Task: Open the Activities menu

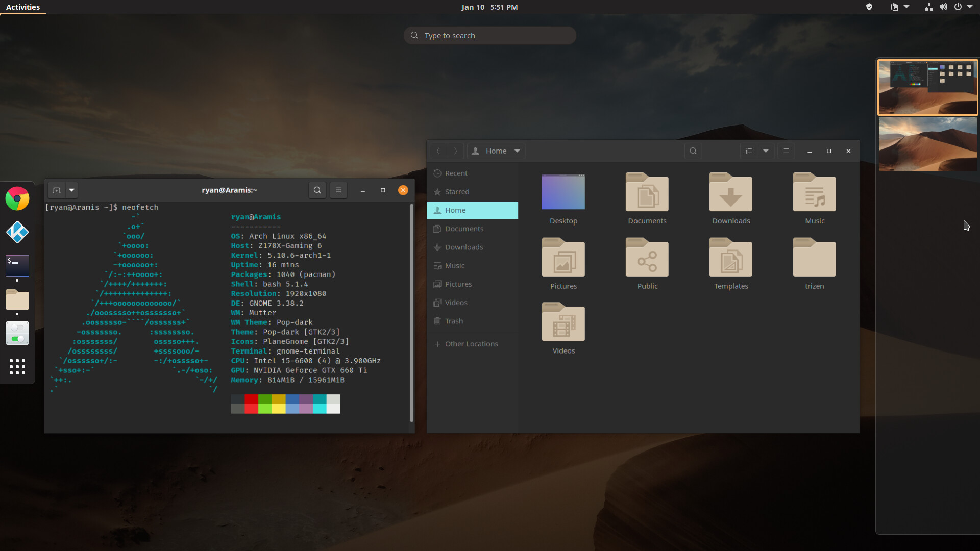Action: 23,7
